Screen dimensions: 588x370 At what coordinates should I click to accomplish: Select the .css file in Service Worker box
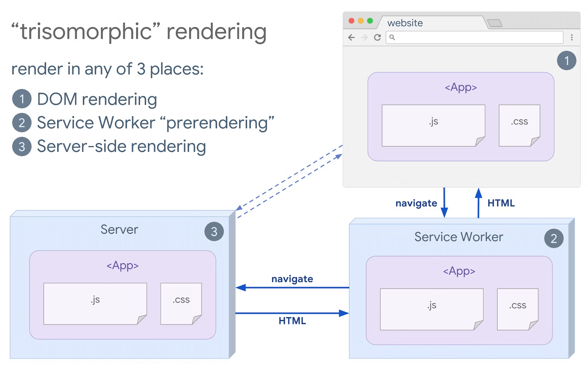click(x=517, y=309)
